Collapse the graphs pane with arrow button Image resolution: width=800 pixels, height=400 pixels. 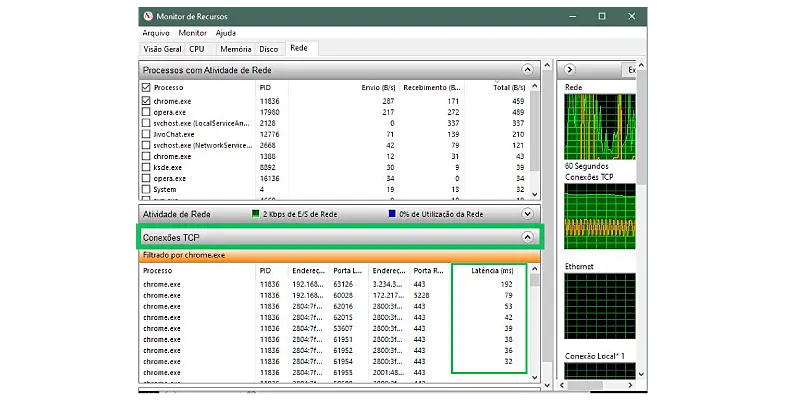(570, 70)
